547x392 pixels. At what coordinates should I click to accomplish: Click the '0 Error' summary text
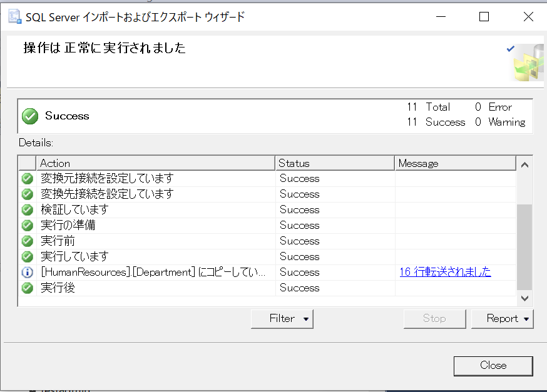(x=493, y=107)
